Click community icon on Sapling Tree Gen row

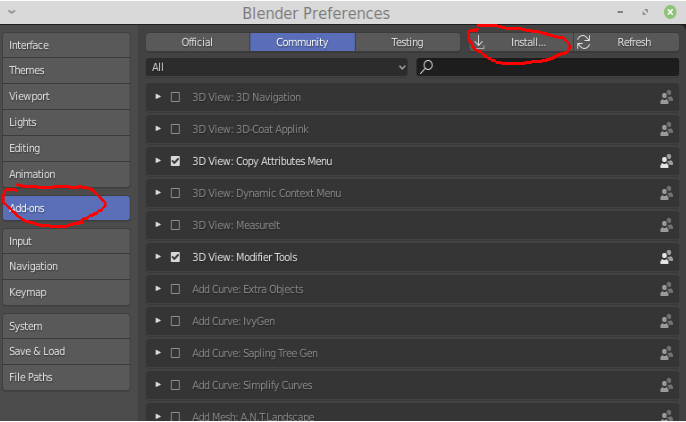[666, 353]
